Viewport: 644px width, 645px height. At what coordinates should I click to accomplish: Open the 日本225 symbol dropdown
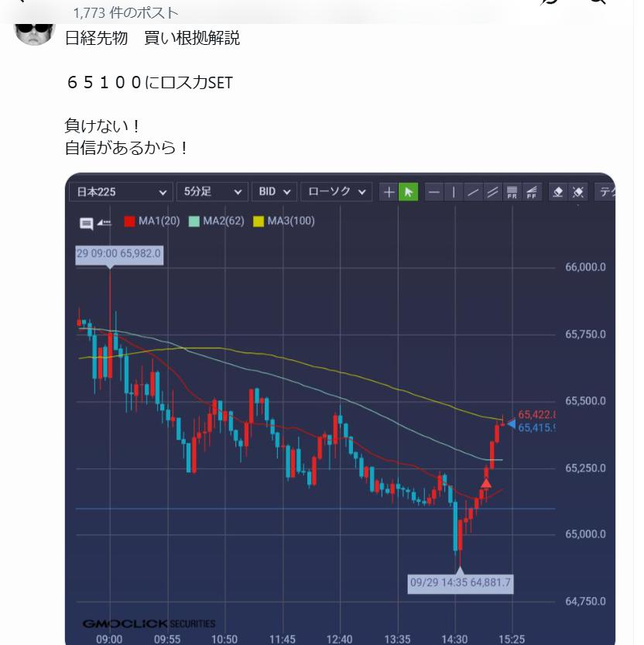tap(121, 192)
